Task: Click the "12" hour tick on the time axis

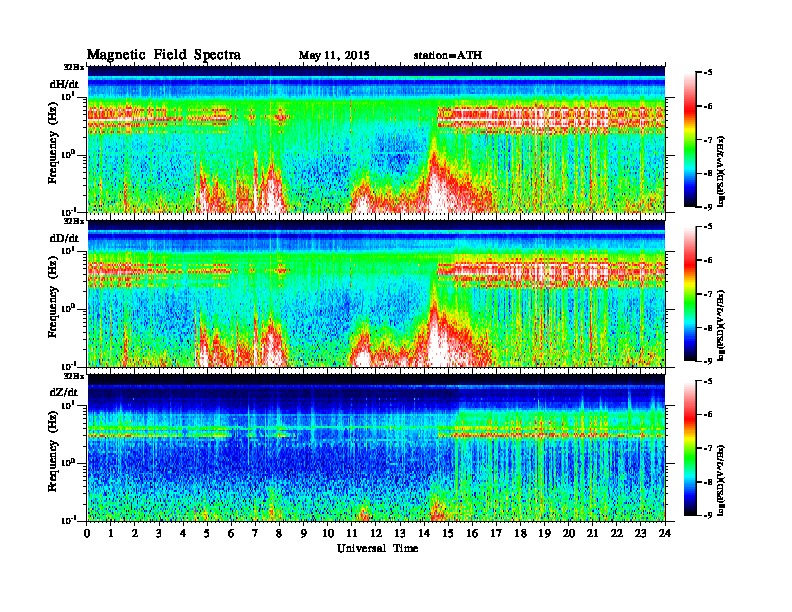Action: tap(376, 534)
